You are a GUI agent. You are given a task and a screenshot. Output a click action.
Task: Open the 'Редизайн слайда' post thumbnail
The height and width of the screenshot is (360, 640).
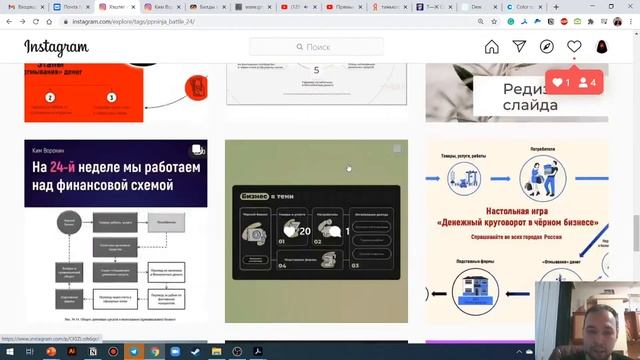click(x=517, y=93)
